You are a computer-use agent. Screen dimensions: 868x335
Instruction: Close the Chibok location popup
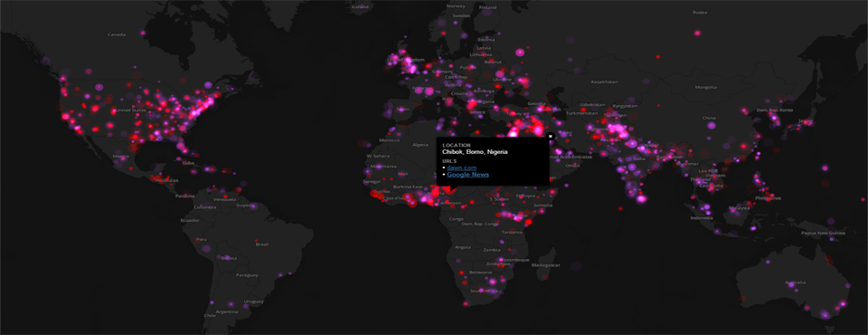(551, 136)
